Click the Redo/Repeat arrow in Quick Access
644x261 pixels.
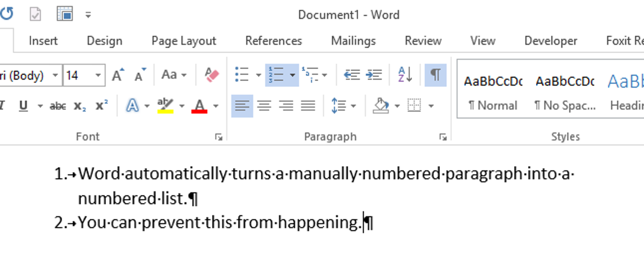click(6, 14)
